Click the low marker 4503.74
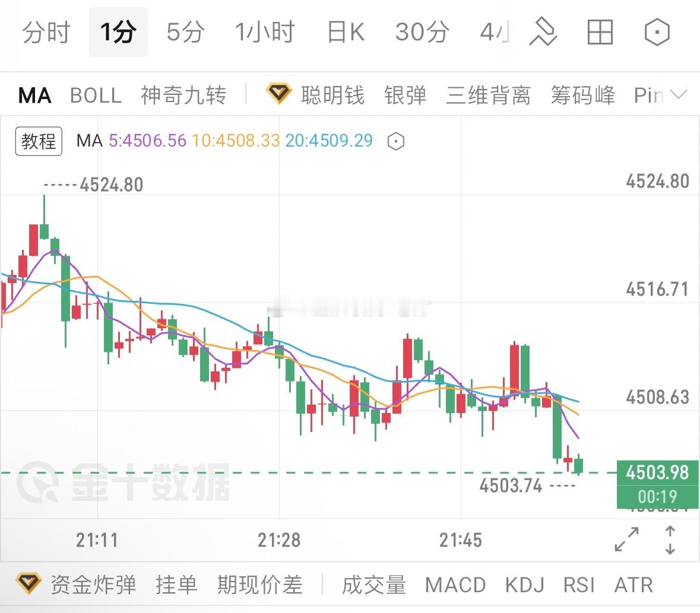Viewport: 700px width, 613px height. point(511,485)
